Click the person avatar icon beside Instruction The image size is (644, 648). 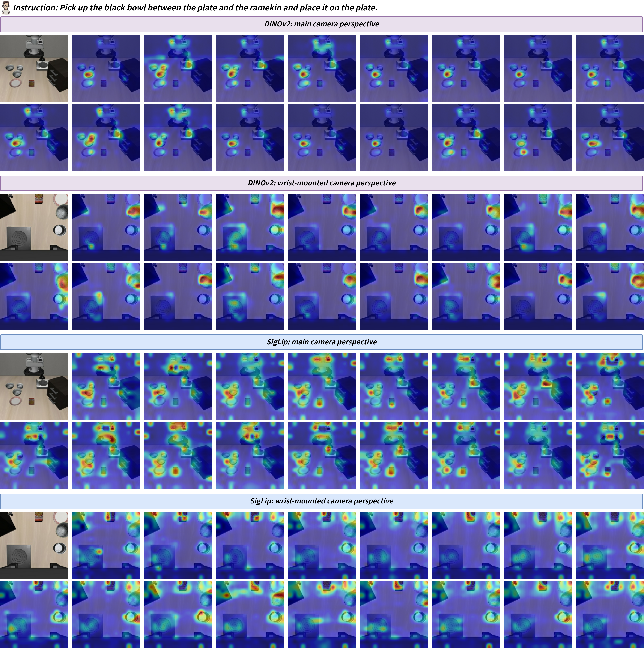click(6, 8)
